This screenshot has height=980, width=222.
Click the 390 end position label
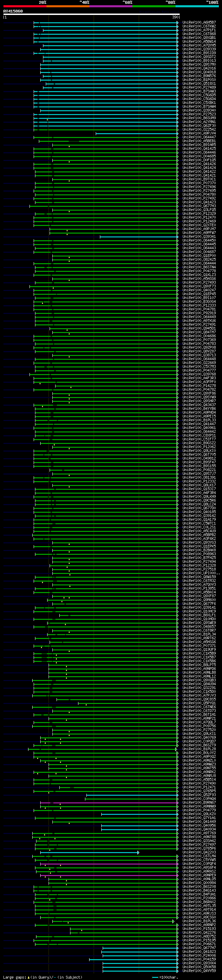175,17
